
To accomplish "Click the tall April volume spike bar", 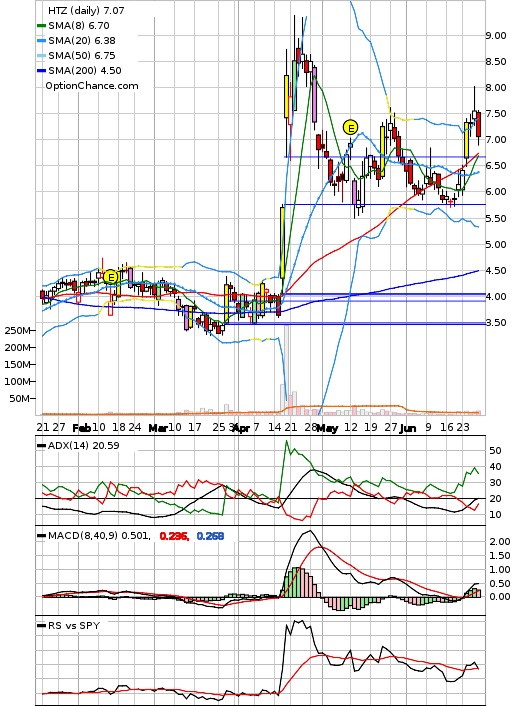I will point(286,369).
